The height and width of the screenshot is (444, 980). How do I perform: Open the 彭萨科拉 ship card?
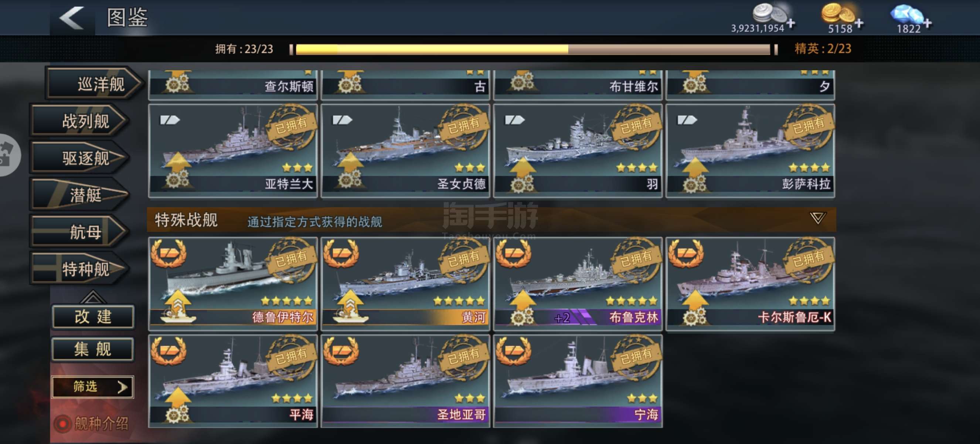[x=750, y=151]
